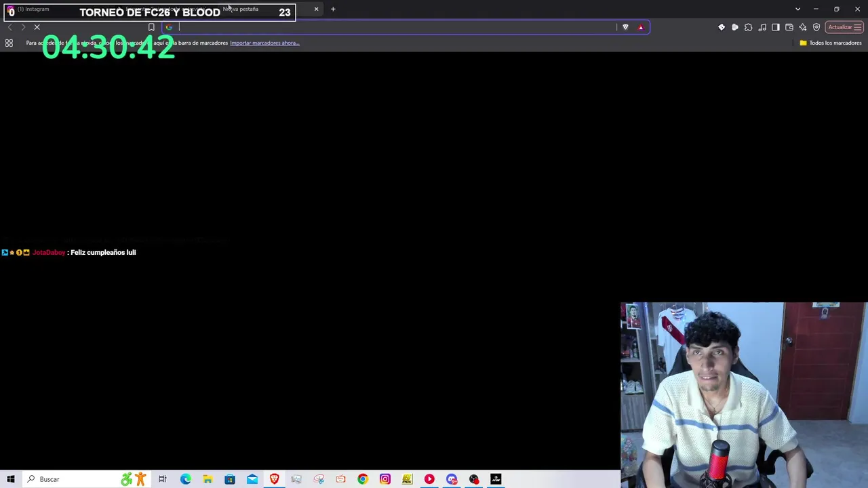The width and height of the screenshot is (868, 488).
Task: Open the Extensions puzzle icon
Action: point(749,27)
